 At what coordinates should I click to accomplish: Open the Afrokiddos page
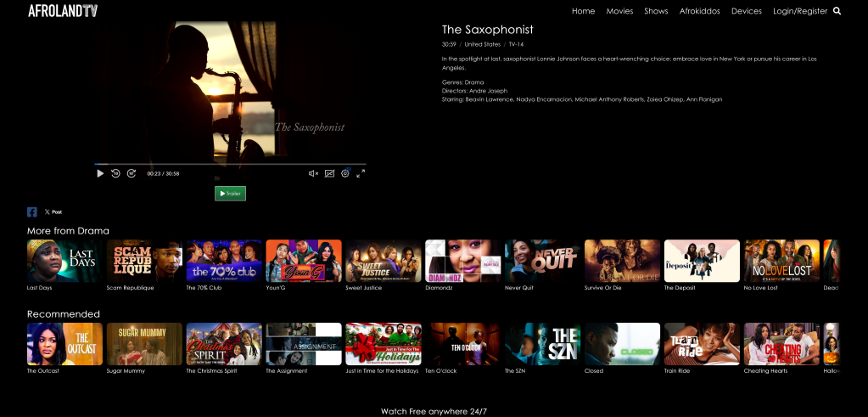(698, 11)
